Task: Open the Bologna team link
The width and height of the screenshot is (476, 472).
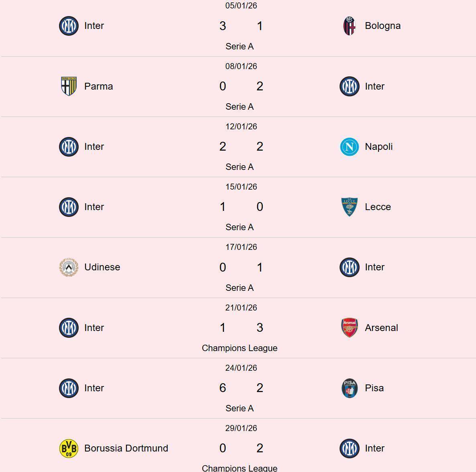Action: click(382, 26)
